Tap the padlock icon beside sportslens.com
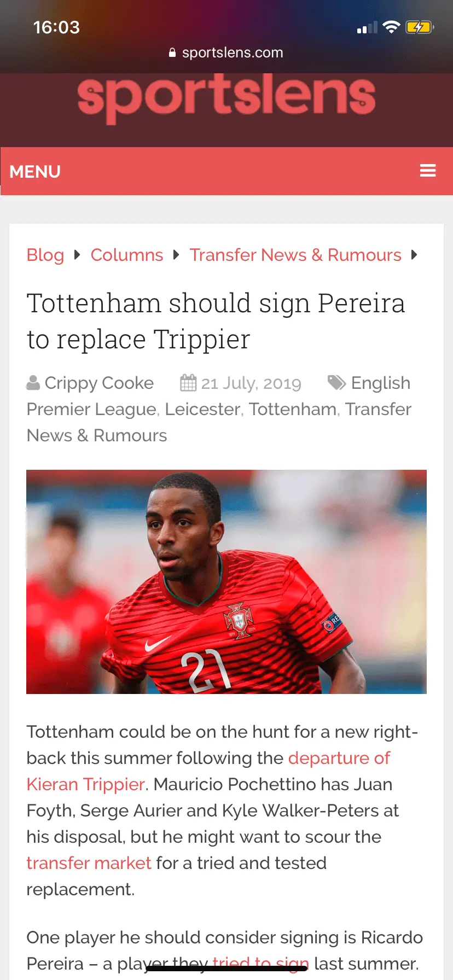 (x=172, y=52)
